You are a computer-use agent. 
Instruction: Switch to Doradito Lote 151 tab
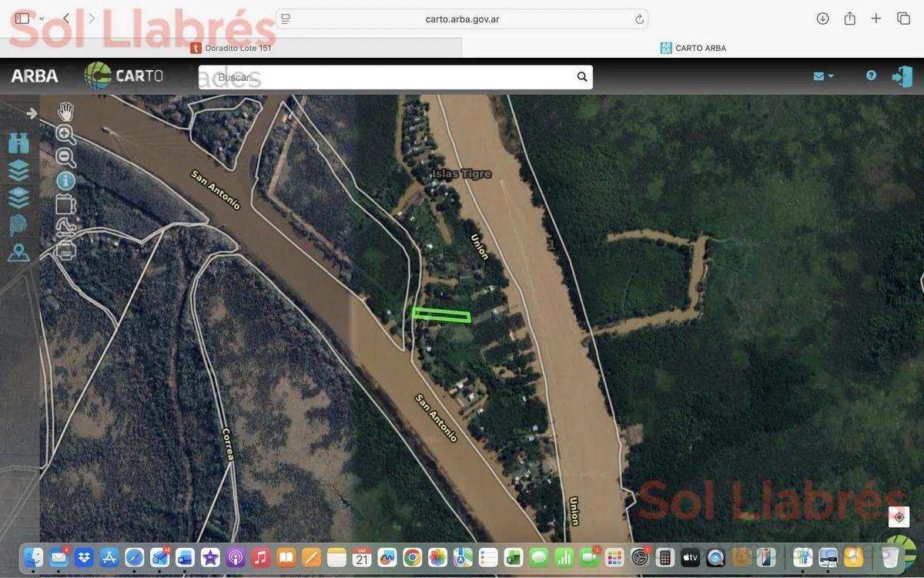(231, 48)
